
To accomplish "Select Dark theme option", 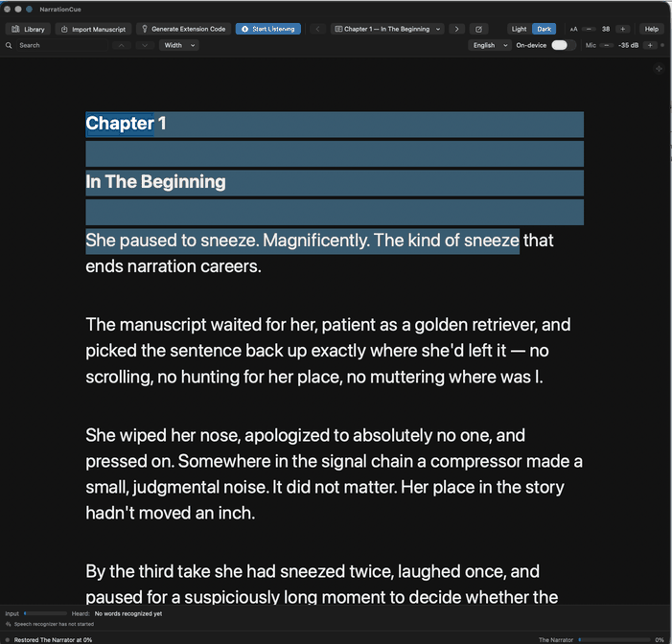I will (544, 29).
